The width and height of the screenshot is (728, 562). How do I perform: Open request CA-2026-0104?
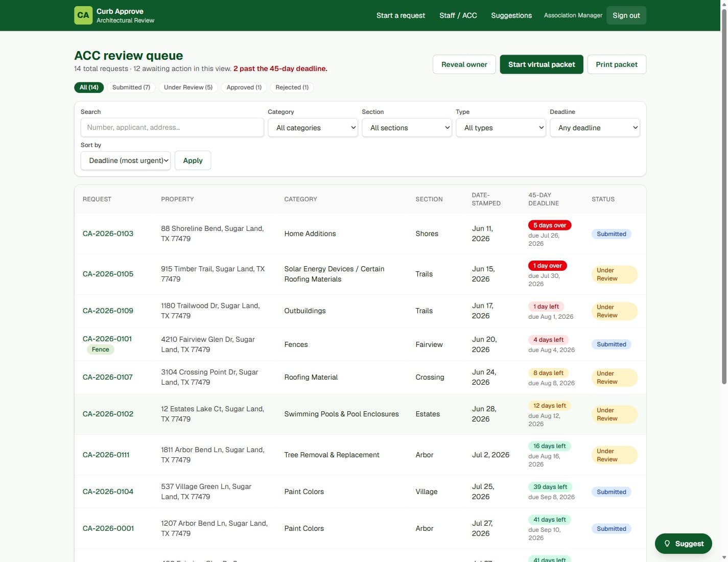[108, 491]
